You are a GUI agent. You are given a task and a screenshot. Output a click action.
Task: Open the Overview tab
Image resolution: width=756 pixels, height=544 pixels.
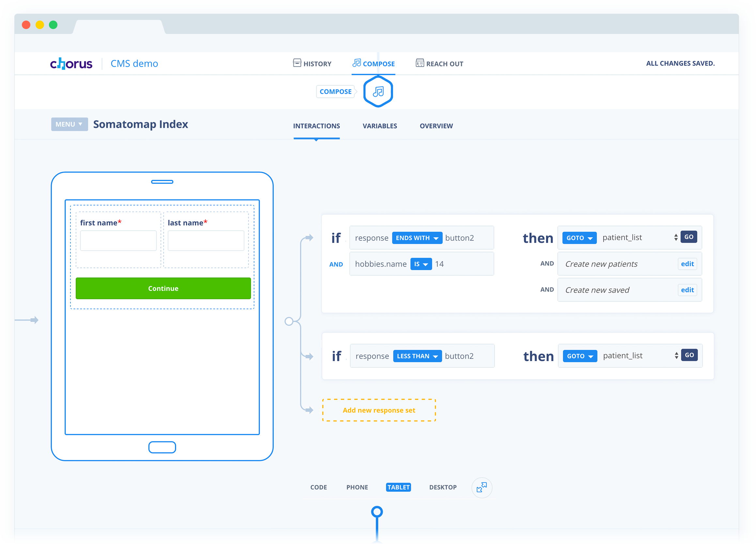436,126
